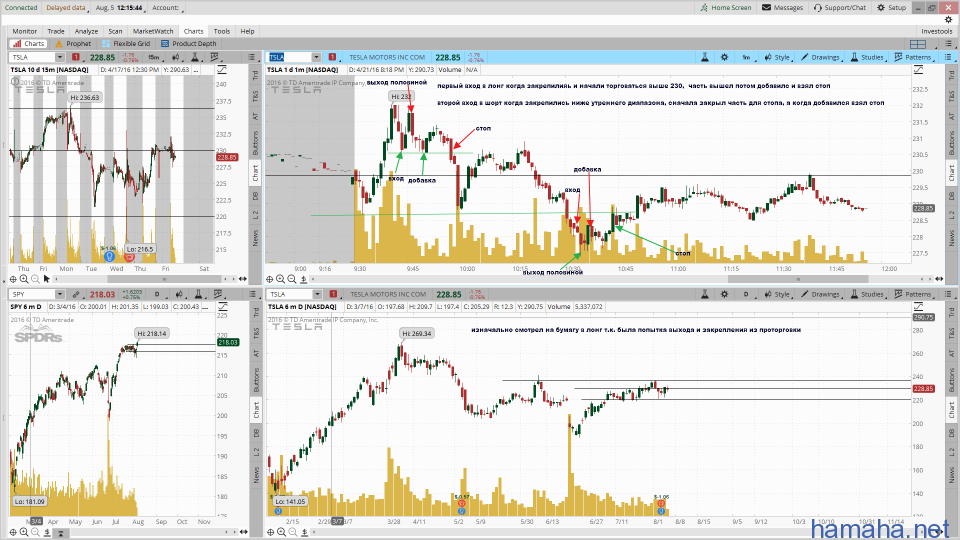The image size is (960, 540).
Task: Open the Monitor tab
Action: tap(24, 31)
